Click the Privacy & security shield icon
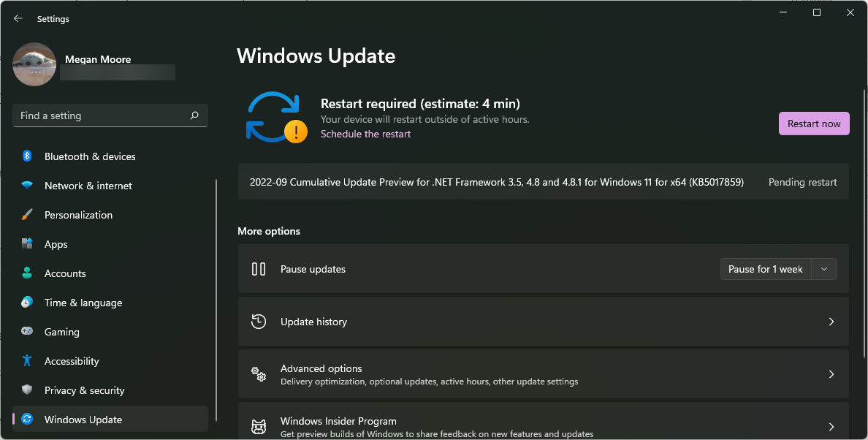 pyautogui.click(x=26, y=390)
